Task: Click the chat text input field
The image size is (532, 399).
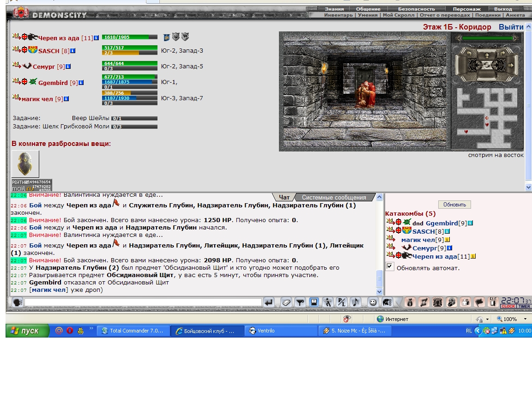Action: pyautogui.click(x=143, y=302)
